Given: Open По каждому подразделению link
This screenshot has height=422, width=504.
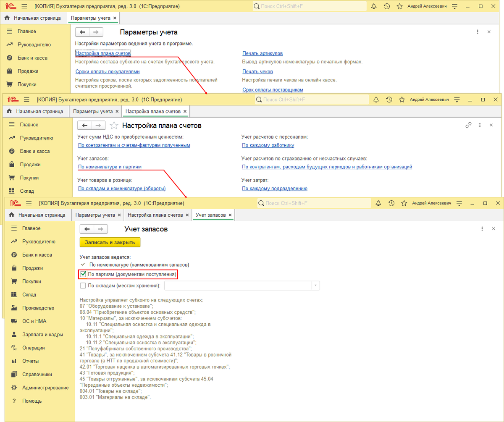Looking at the screenshot, I should pyautogui.click(x=275, y=189).
